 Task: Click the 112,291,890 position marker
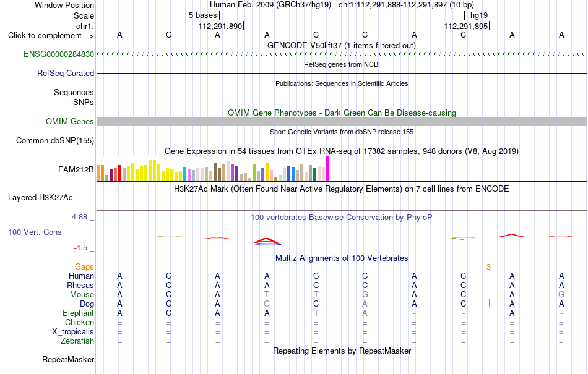tap(220, 26)
